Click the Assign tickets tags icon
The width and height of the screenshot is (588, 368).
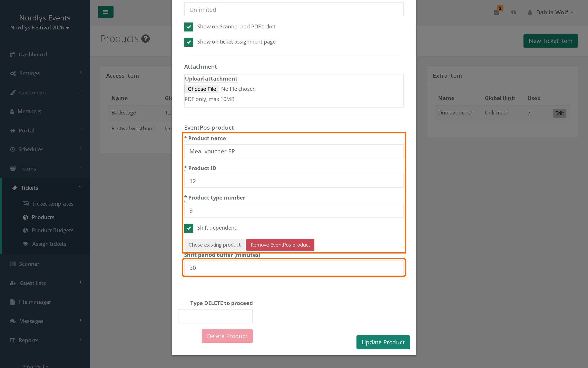pyautogui.click(x=26, y=244)
